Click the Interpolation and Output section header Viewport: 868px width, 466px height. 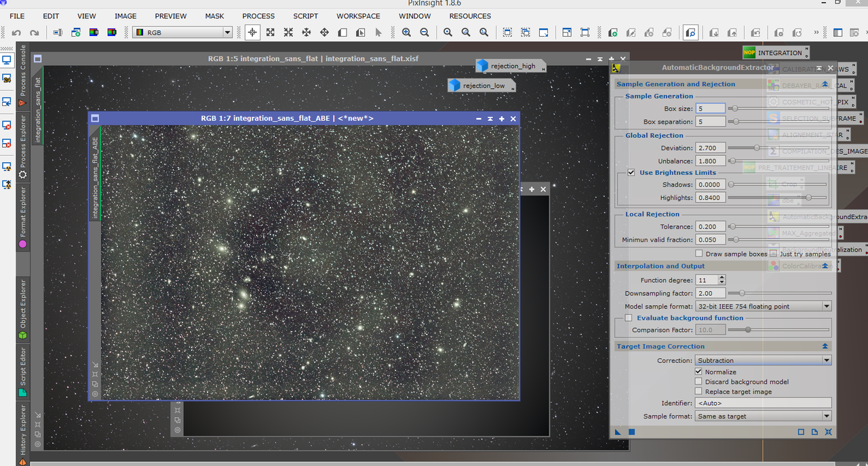tap(723, 266)
